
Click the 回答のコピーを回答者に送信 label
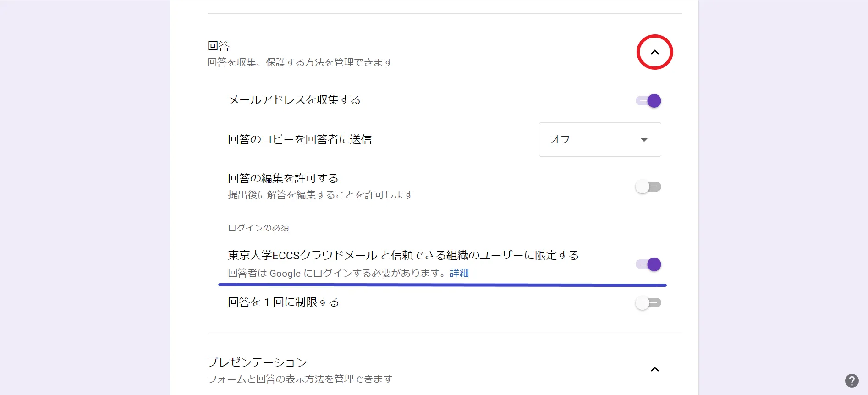pyautogui.click(x=300, y=139)
